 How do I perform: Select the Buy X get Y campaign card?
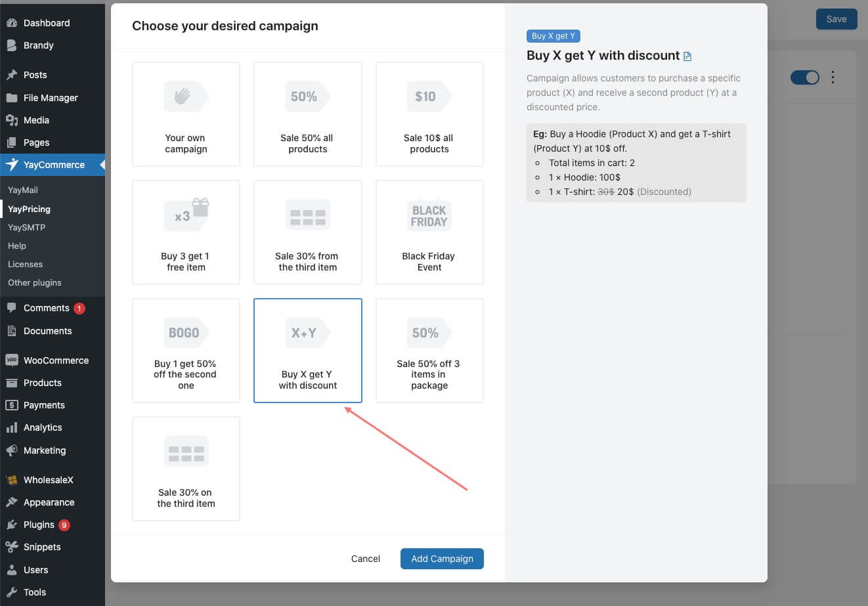point(307,351)
